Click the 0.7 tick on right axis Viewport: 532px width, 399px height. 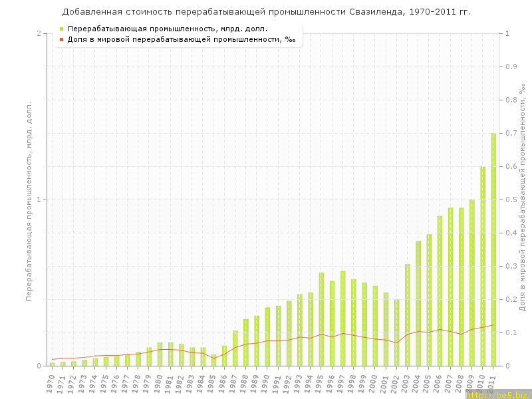point(511,133)
